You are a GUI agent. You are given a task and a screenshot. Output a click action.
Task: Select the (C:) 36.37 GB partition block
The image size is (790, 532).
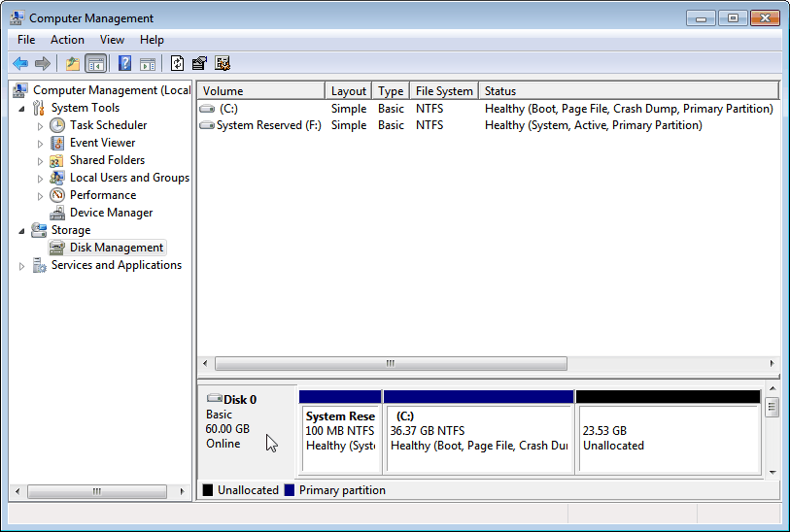click(479, 432)
